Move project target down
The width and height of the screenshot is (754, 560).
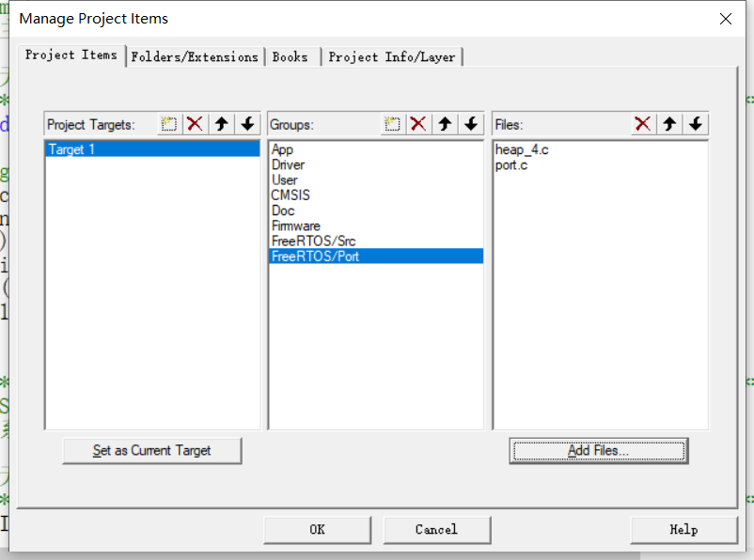tap(247, 124)
